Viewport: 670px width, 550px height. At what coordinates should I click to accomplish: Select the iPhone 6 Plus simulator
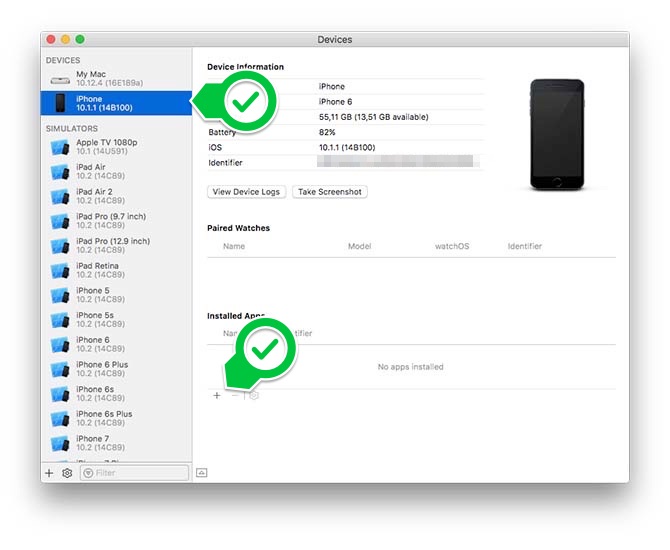[x=116, y=369]
